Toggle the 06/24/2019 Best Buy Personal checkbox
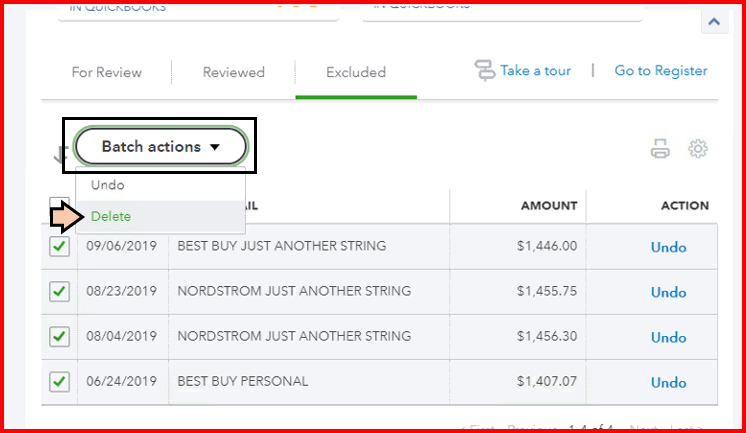Viewport: 746px width, 433px height. [60, 381]
